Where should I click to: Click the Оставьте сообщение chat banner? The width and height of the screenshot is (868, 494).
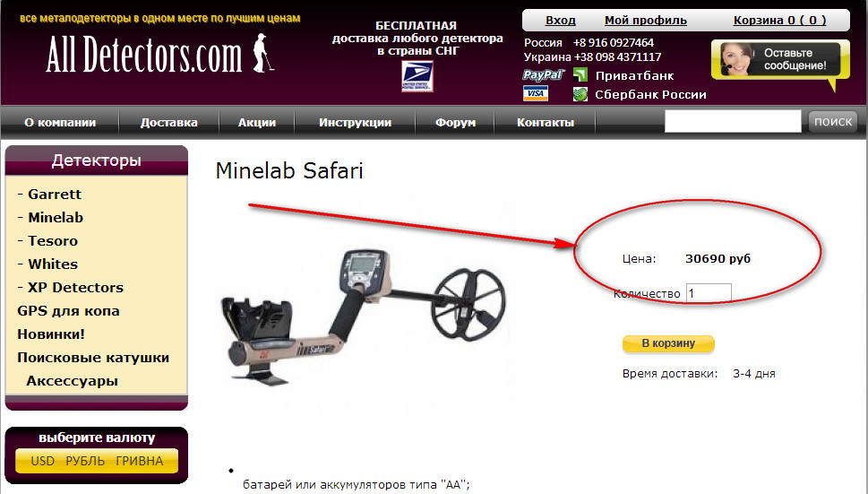(x=780, y=60)
